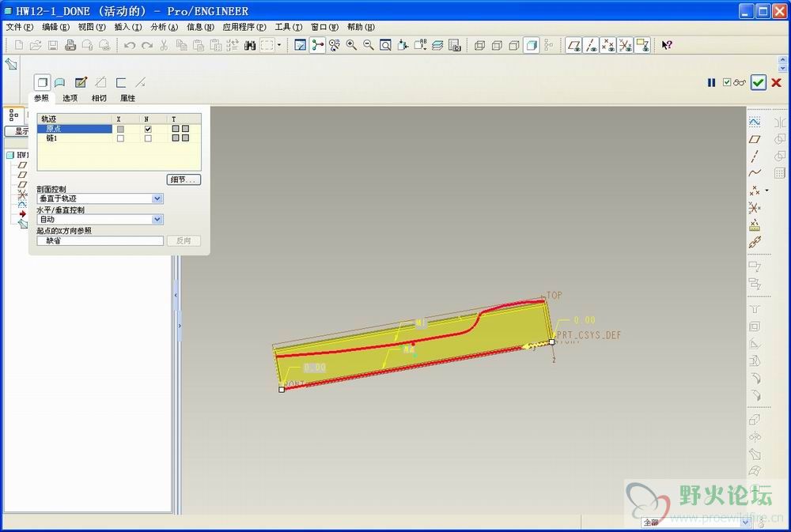Click the datum axis tool in the right toolbar

pos(755,157)
